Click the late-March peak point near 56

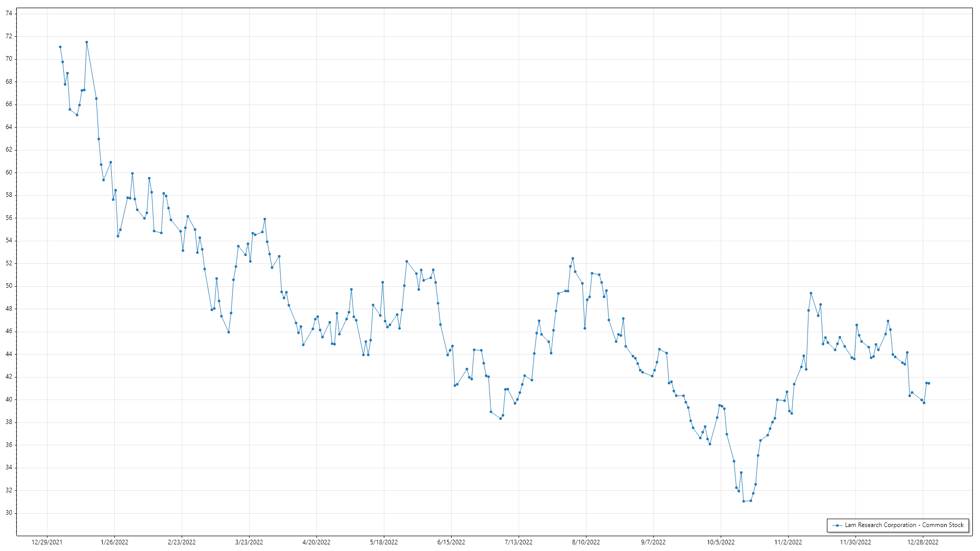[264, 219]
